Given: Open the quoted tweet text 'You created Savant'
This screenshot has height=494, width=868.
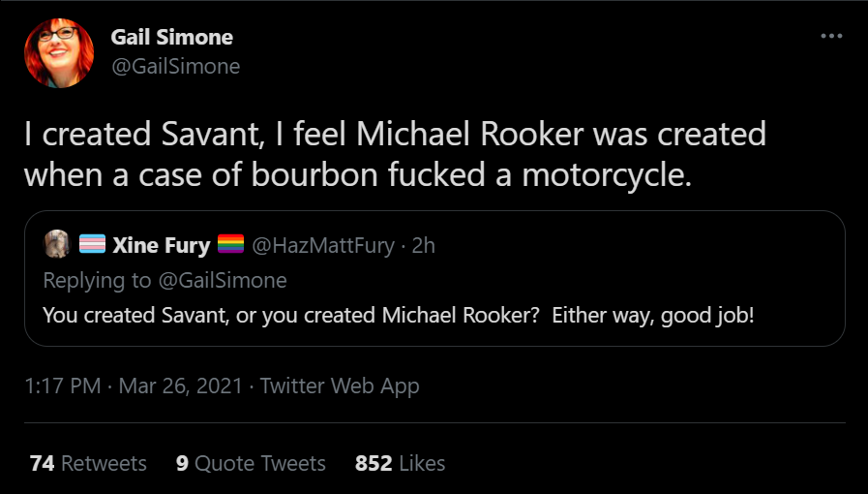Looking at the screenshot, I should click(x=398, y=316).
